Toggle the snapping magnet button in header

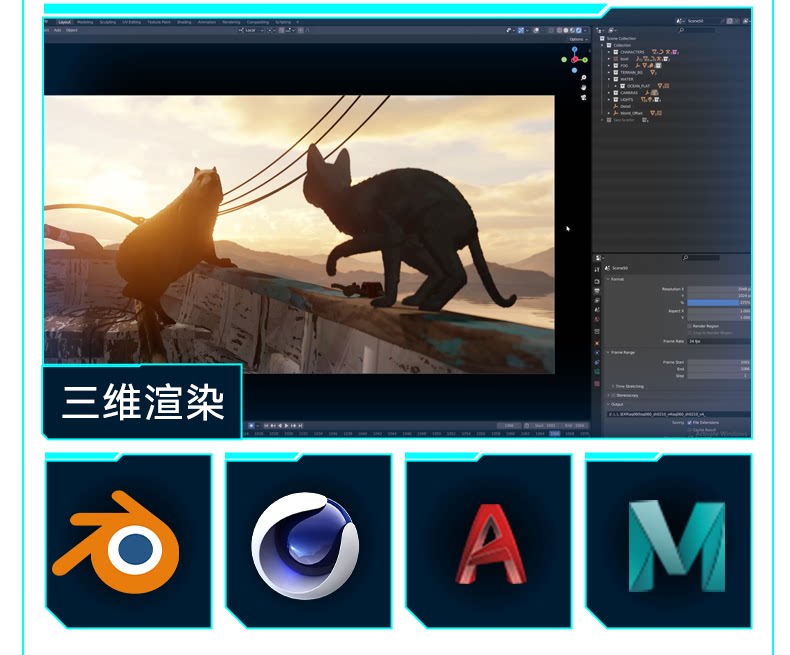click(x=282, y=30)
